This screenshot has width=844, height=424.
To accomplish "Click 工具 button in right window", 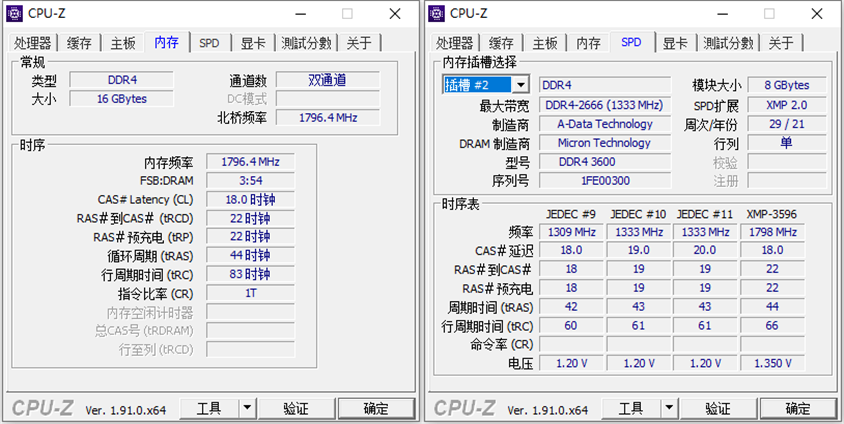I will (631, 409).
